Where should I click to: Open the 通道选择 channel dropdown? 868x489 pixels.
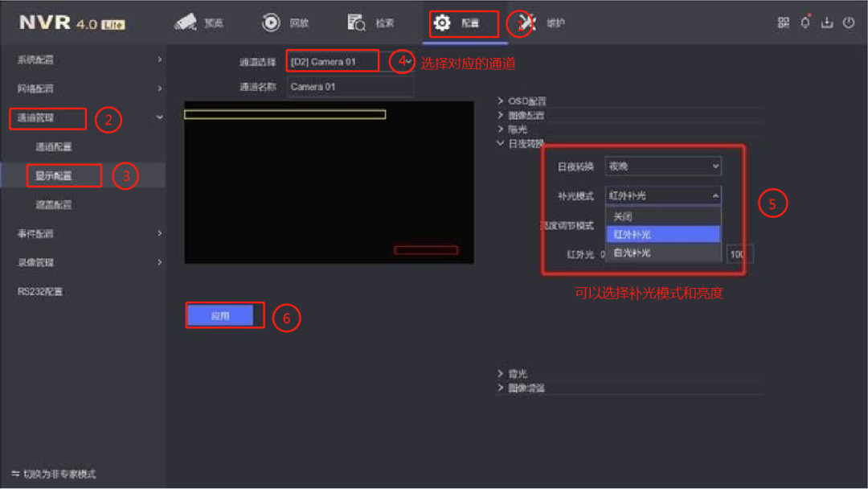click(332, 60)
